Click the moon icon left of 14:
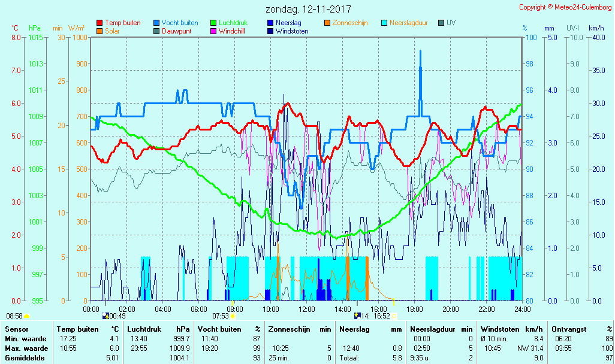The image size is (615, 364). point(357,316)
